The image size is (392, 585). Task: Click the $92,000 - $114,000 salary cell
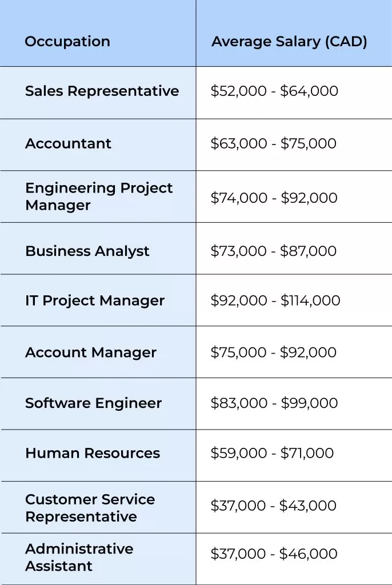pos(275,301)
